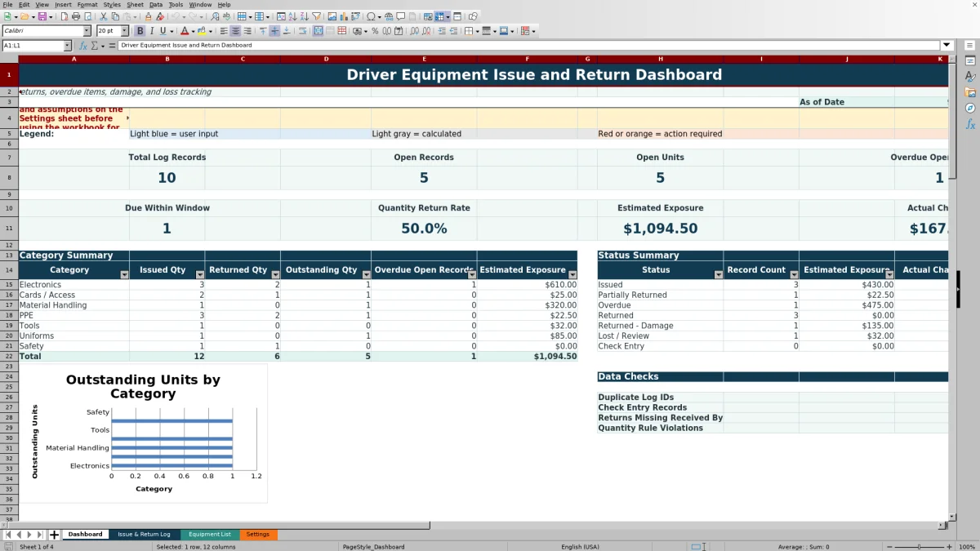Screen dimensions: 980x551
Task: Click the Format as Percent icon
Action: coord(375,31)
